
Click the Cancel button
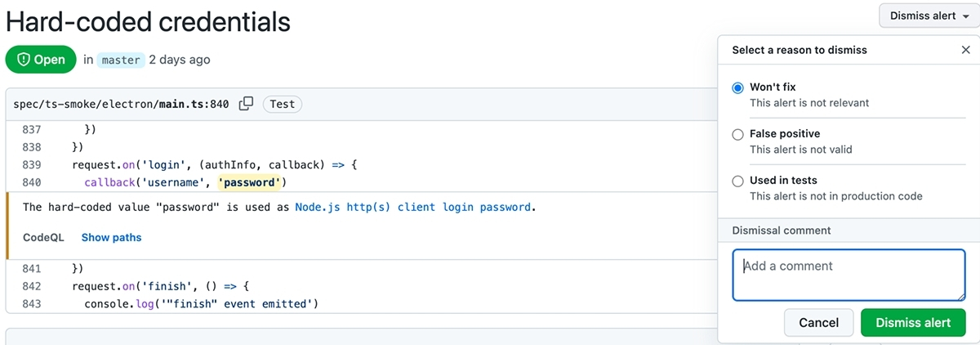819,323
